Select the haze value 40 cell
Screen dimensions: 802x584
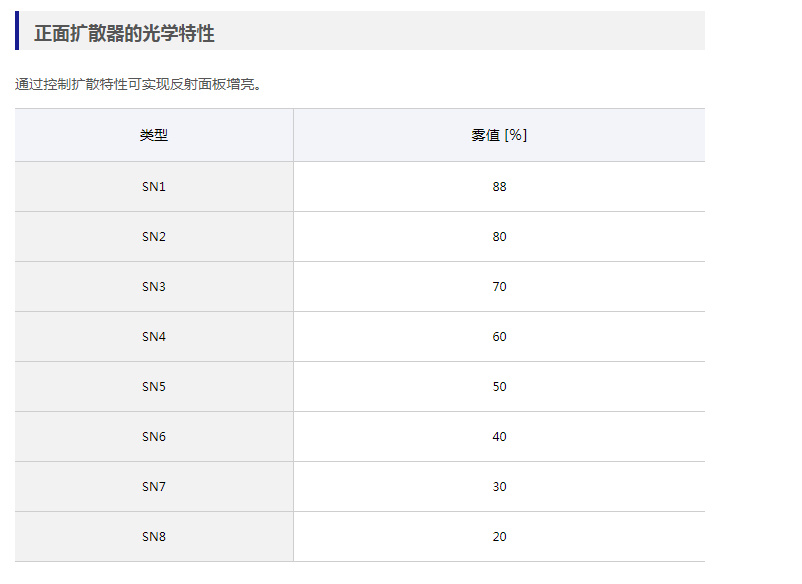[499, 437]
